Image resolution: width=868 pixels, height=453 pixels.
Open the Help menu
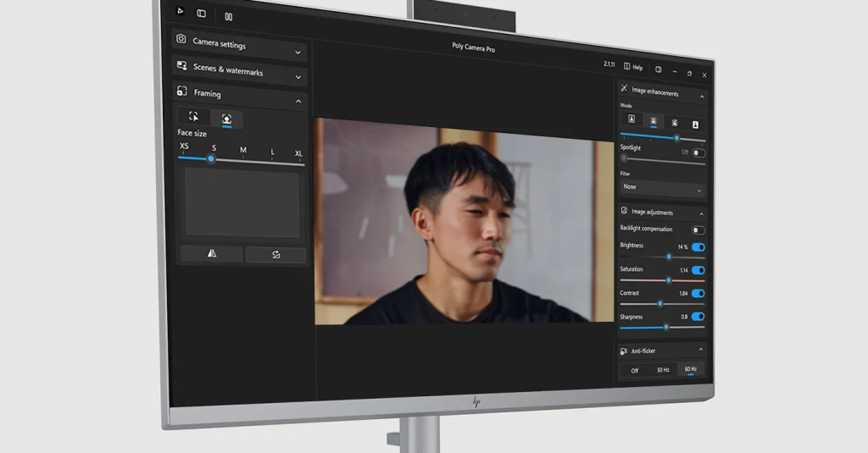tap(633, 67)
